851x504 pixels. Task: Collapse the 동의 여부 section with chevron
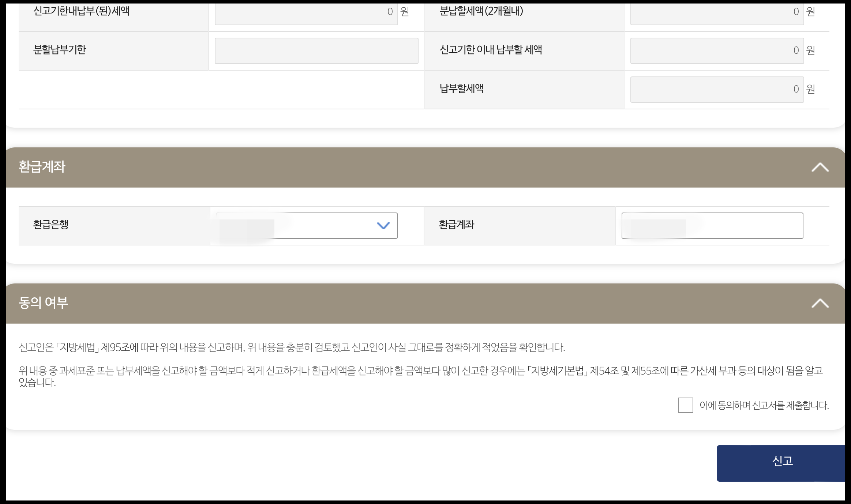[x=820, y=304]
